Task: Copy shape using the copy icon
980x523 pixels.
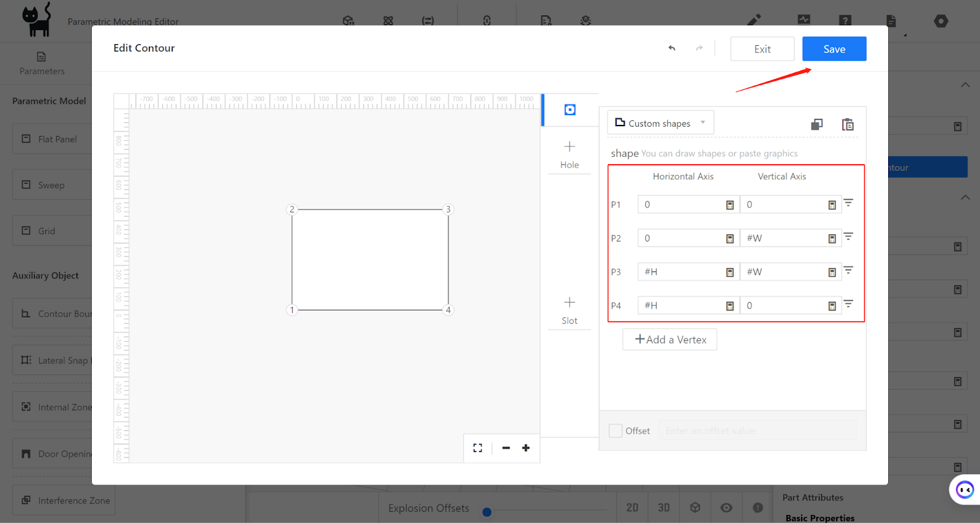Action: [816, 124]
